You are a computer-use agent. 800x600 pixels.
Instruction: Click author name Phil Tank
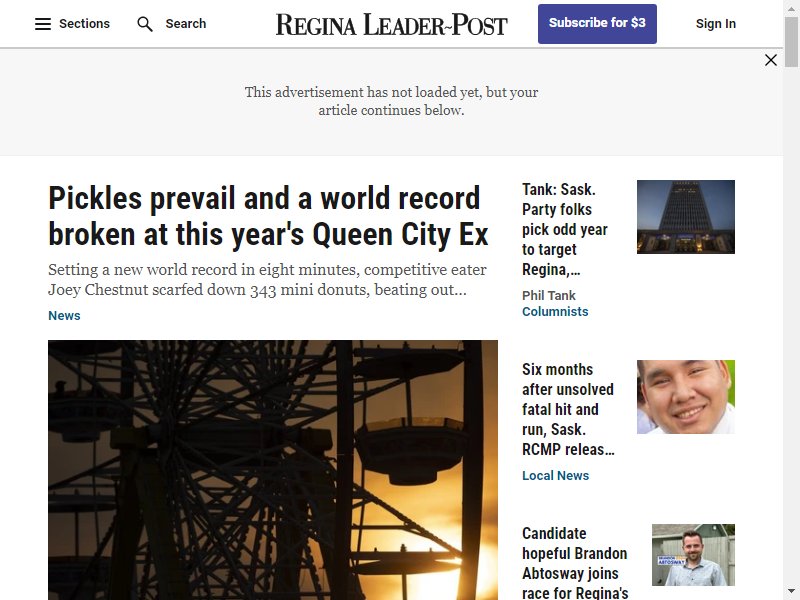click(x=548, y=295)
